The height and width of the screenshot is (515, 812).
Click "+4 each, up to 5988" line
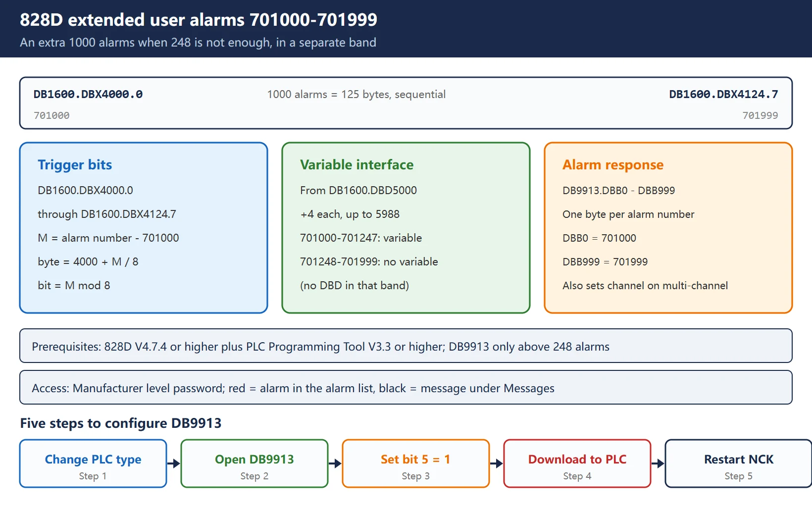[350, 214]
